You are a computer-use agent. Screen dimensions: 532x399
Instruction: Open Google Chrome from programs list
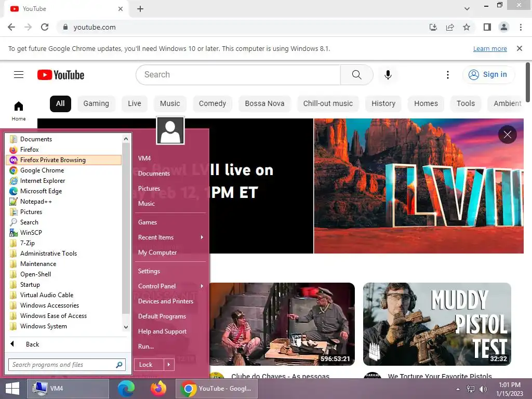pyautogui.click(x=64, y=170)
